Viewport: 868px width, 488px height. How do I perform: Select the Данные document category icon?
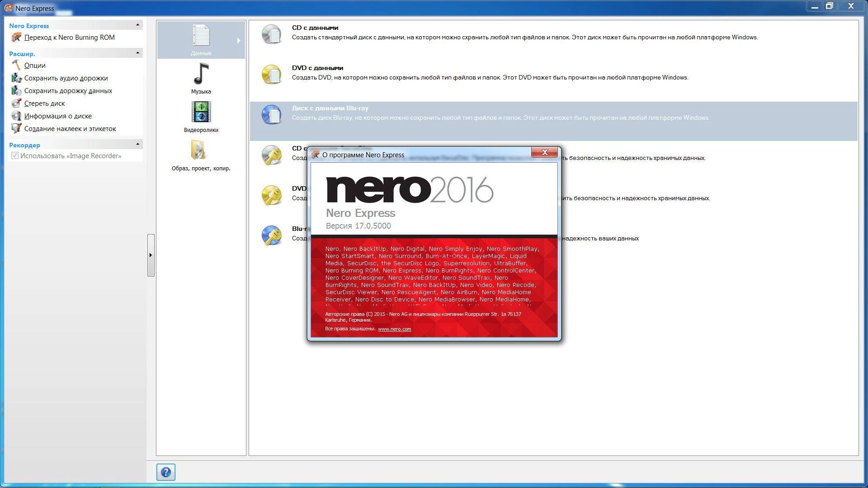tap(201, 35)
